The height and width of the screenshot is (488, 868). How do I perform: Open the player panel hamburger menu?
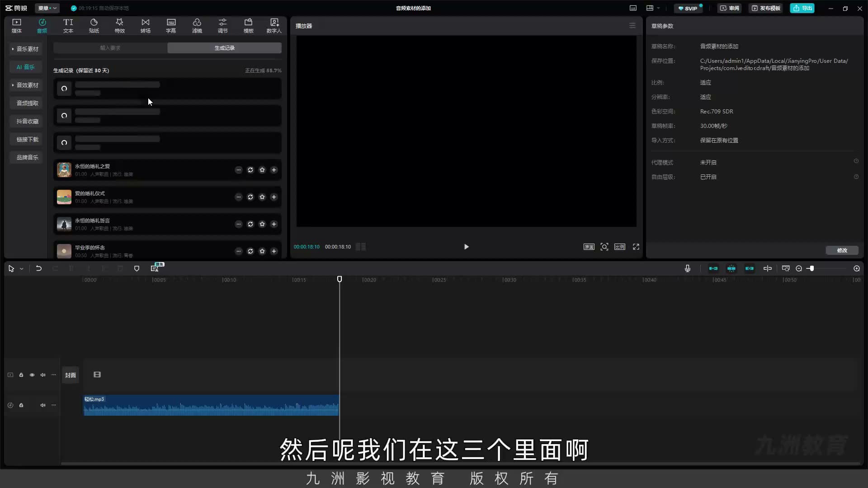(632, 26)
